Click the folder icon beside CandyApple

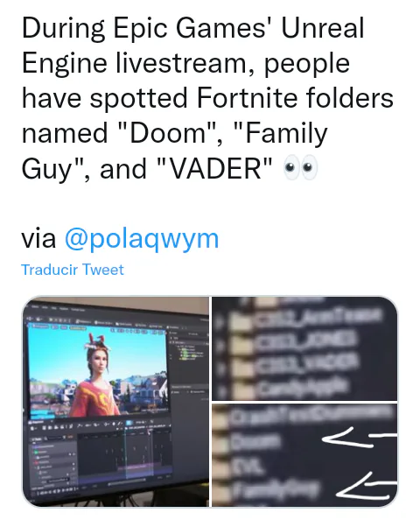click(x=244, y=389)
